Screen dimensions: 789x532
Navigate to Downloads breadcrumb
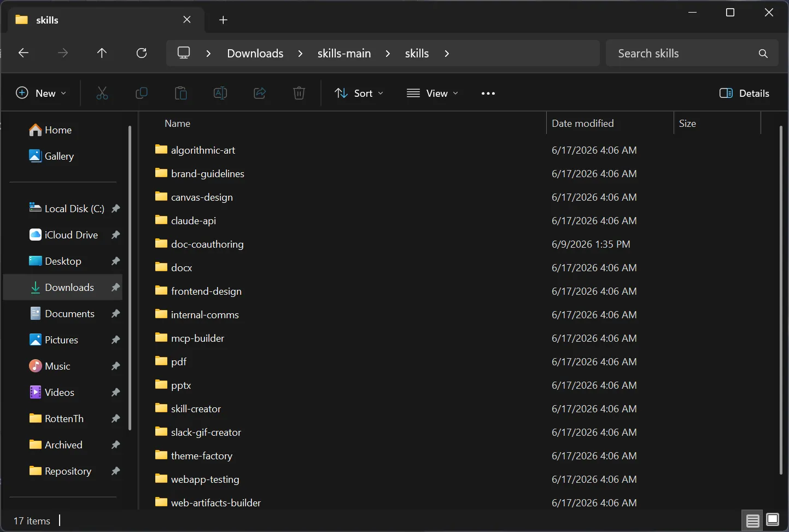coord(255,54)
